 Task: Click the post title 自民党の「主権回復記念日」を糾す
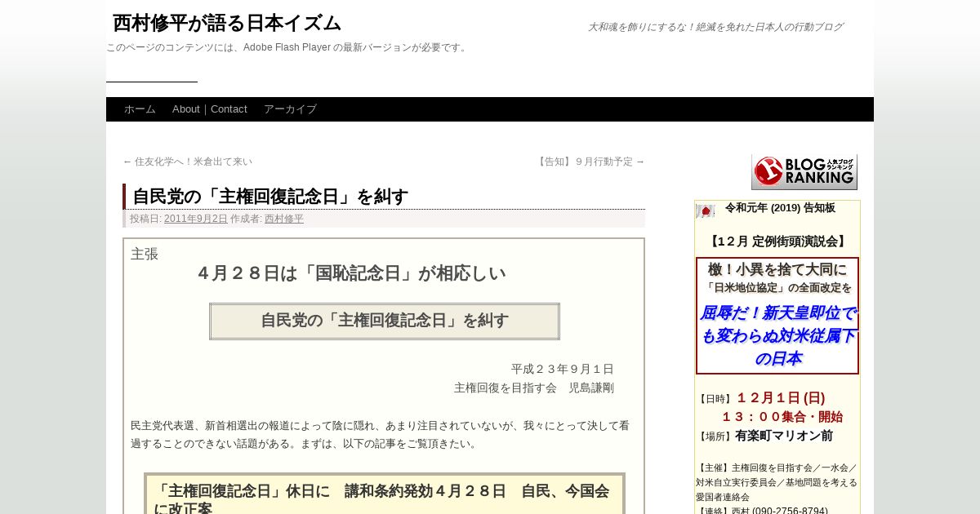click(270, 197)
